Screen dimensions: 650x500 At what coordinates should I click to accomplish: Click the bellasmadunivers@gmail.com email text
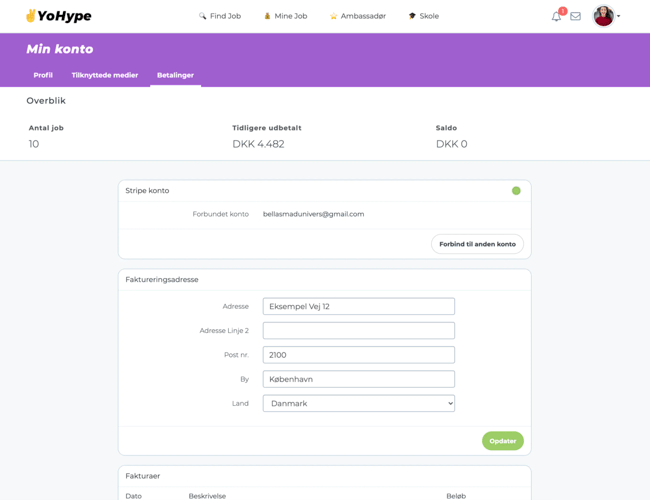(313, 214)
